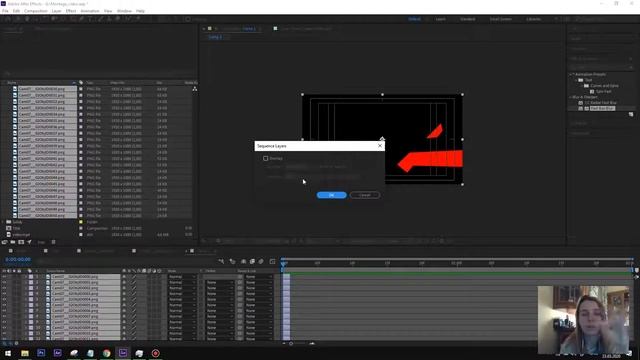Close the Sequence Layers dialog with X
Screen dimensions: 640x360
point(380,146)
